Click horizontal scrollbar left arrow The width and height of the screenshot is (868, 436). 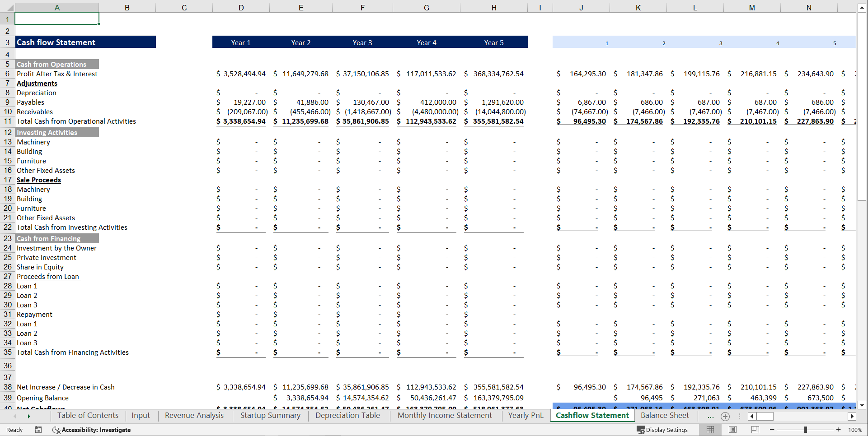752,416
